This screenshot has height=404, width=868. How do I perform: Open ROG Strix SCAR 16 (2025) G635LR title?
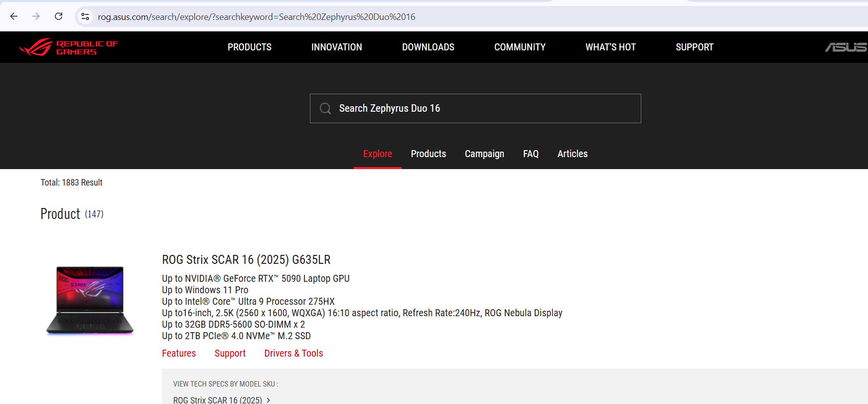[246, 259]
